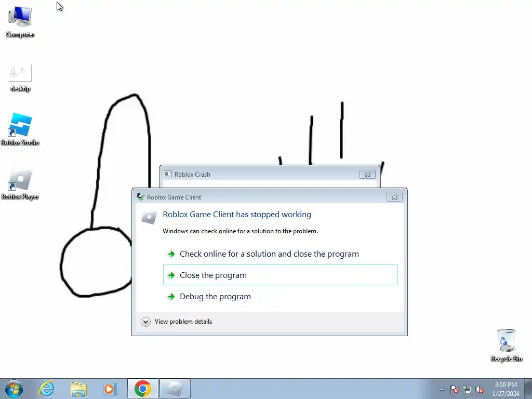The image size is (532, 399).
Task: Select the desktip image file icon
Action: pos(20,78)
